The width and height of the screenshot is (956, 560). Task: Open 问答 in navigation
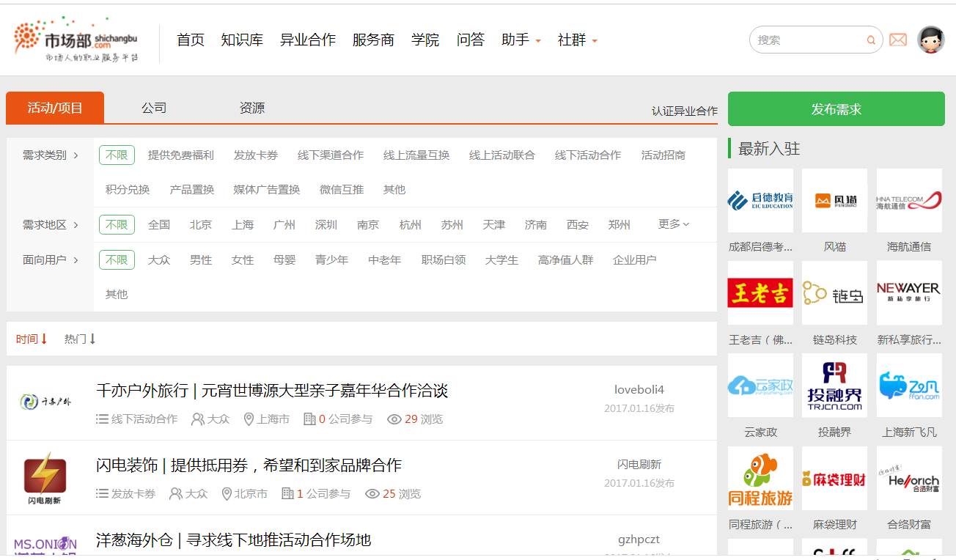pyautogui.click(x=471, y=40)
